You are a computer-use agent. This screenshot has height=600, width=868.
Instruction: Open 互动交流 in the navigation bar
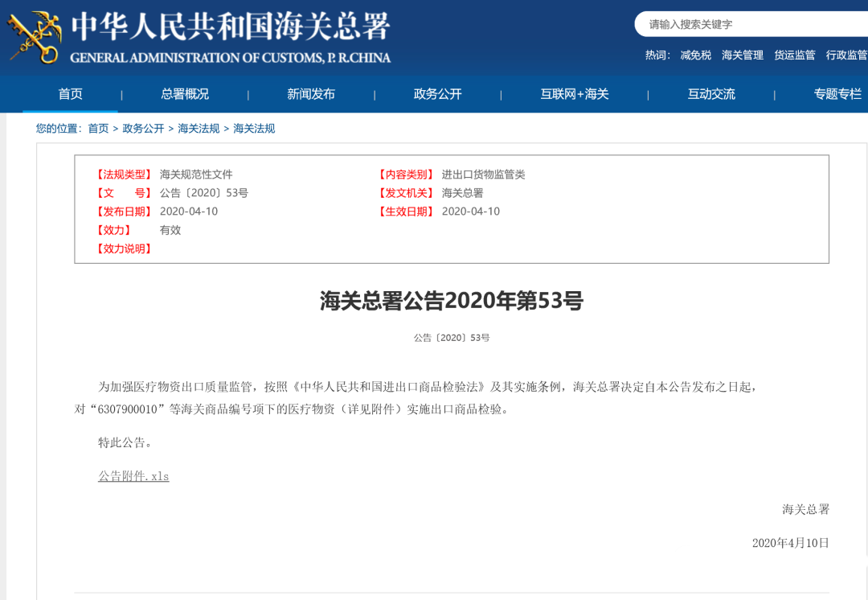click(711, 94)
